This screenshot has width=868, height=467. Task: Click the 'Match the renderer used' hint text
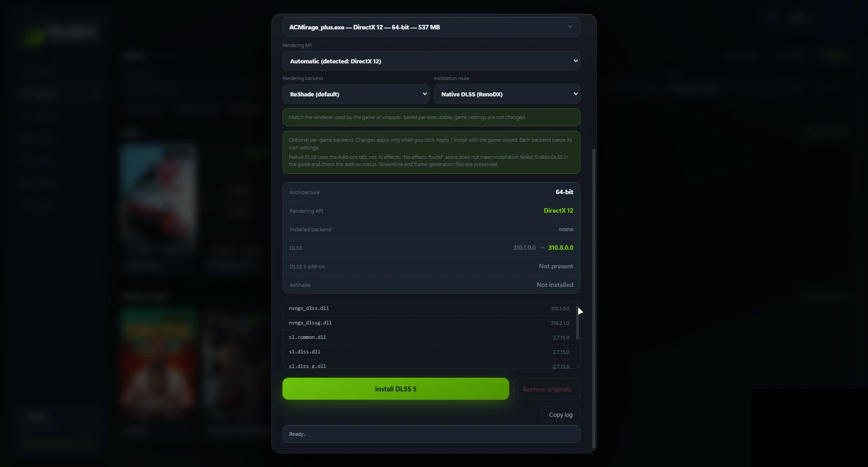[x=407, y=117]
